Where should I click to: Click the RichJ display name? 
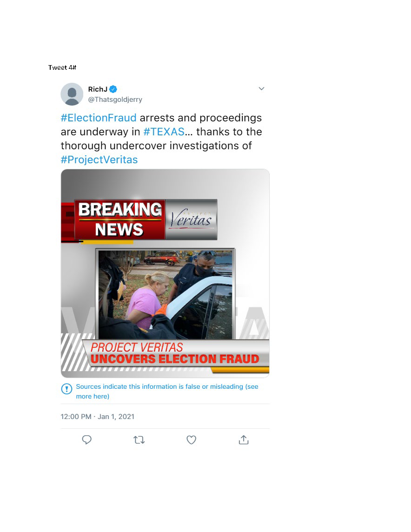point(98,89)
